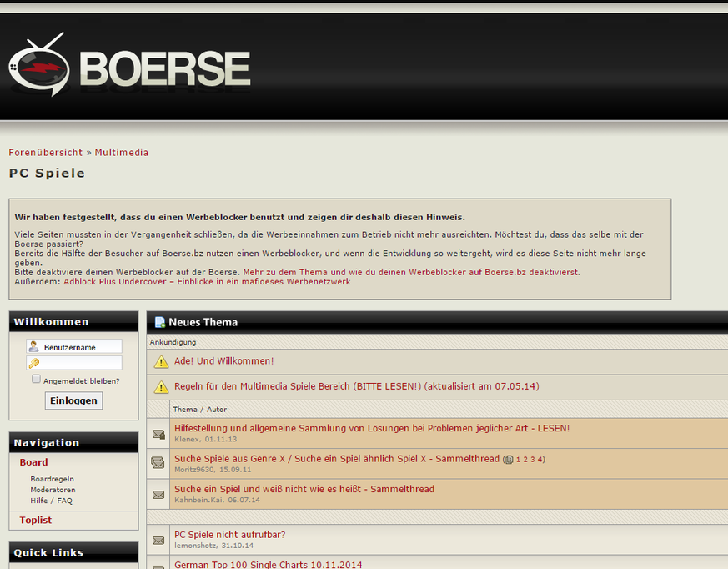Click the Boerse TV logo icon
This screenshot has height=569, width=728.
tap(39, 66)
